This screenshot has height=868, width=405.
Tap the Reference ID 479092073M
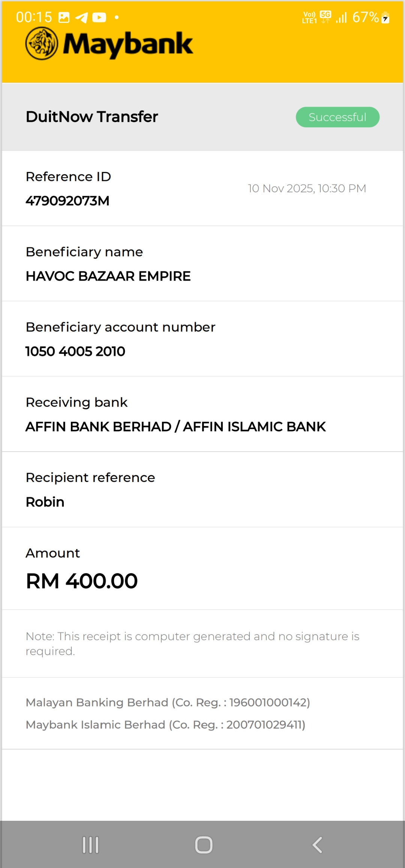click(67, 201)
